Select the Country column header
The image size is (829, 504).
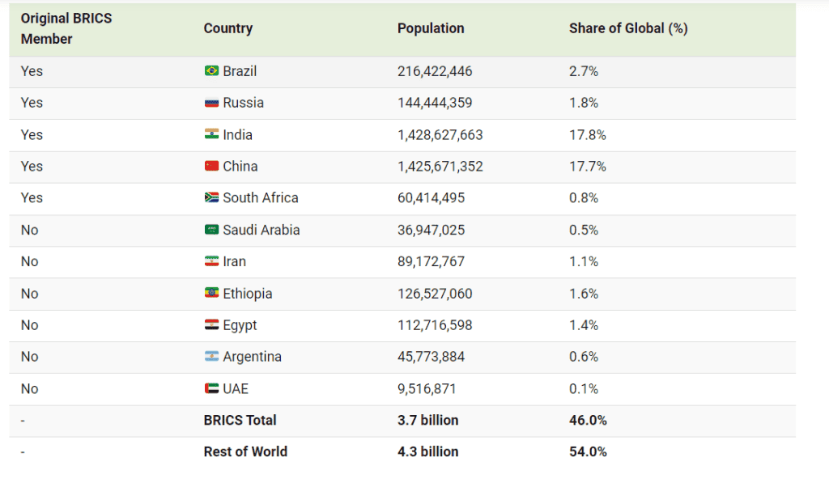pyautogui.click(x=227, y=28)
